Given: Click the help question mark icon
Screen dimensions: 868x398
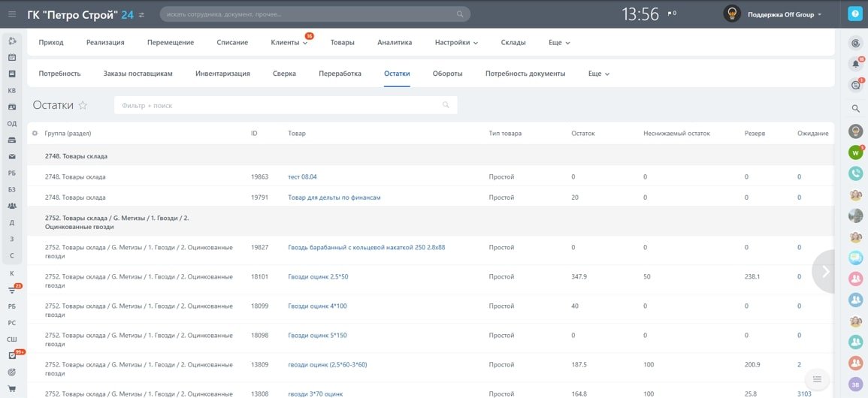Looking at the screenshot, I should tap(854, 14).
